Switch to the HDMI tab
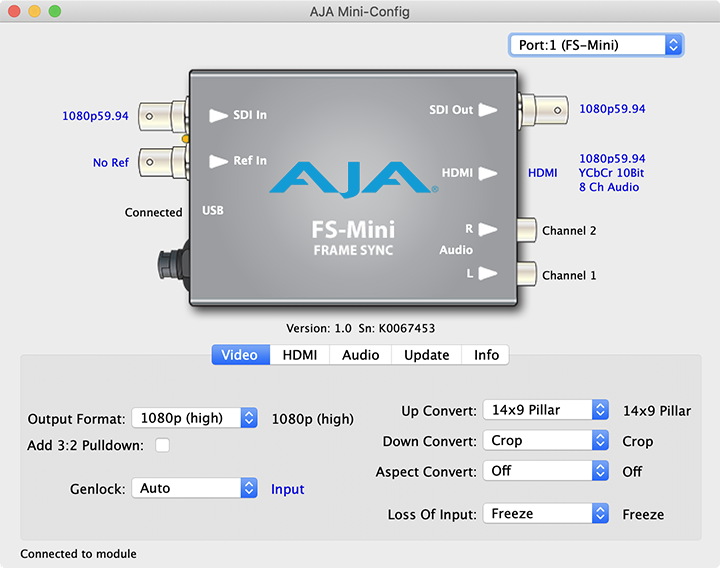Image resolution: width=720 pixels, height=568 pixels. point(300,355)
